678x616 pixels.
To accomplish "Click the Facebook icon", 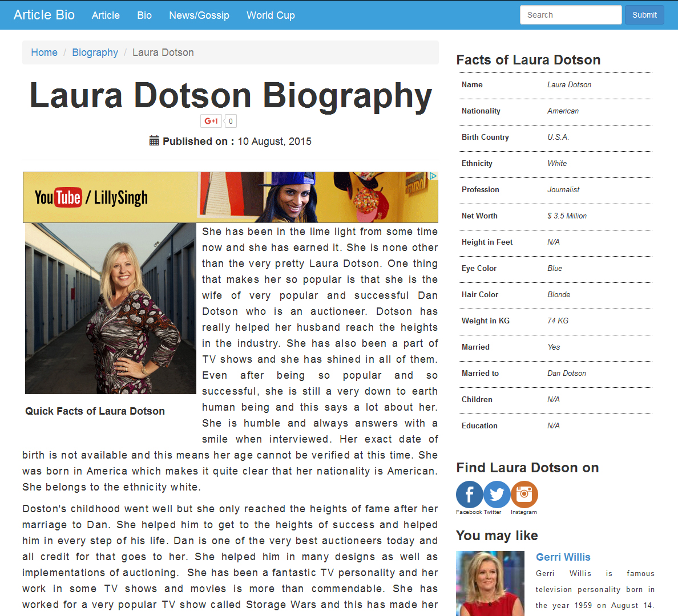I will [470, 495].
